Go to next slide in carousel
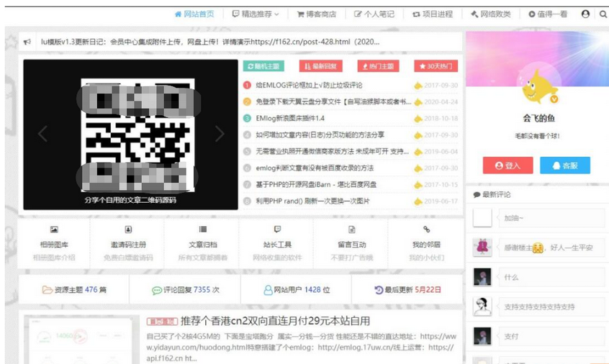The height and width of the screenshot is (364, 609). [x=220, y=134]
